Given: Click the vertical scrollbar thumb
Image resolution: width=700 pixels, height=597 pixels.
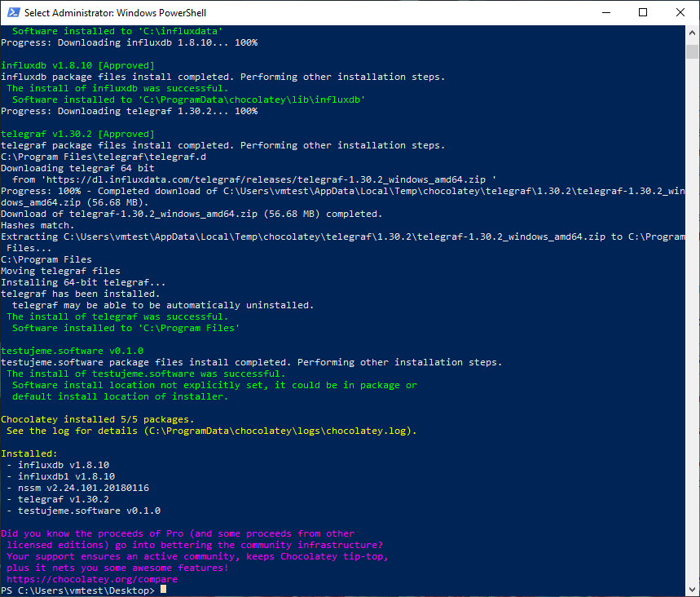Looking at the screenshot, I should [693, 52].
